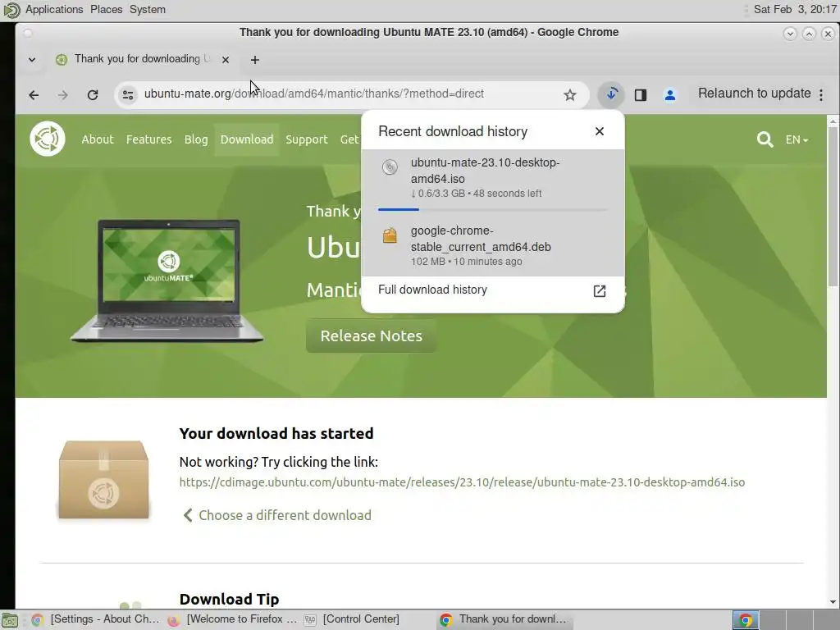Click Relaunch to update
This screenshot has height=630, width=840.
pyautogui.click(x=755, y=94)
